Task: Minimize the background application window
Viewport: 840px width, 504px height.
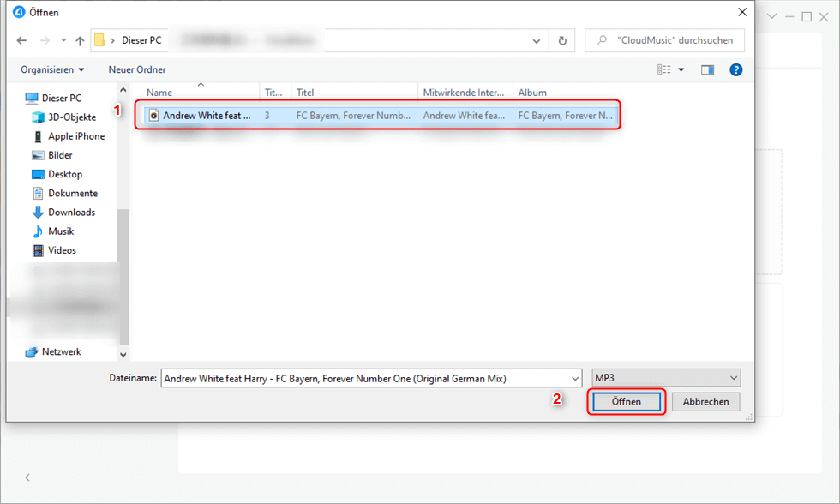Action: click(789, 16)
